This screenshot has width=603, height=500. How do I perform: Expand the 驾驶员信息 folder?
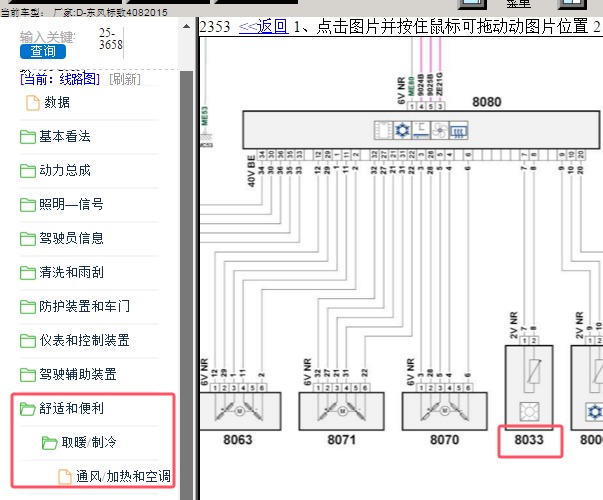click(x=71, y=238)
